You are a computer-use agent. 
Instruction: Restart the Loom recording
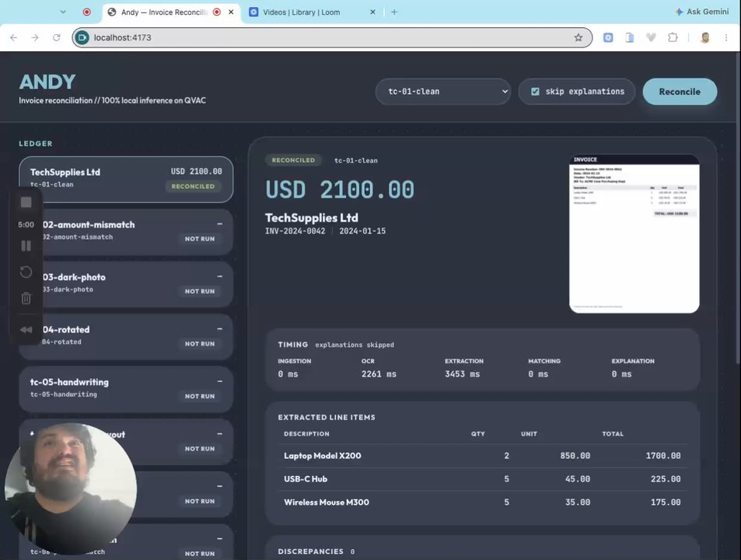point(26,271)
